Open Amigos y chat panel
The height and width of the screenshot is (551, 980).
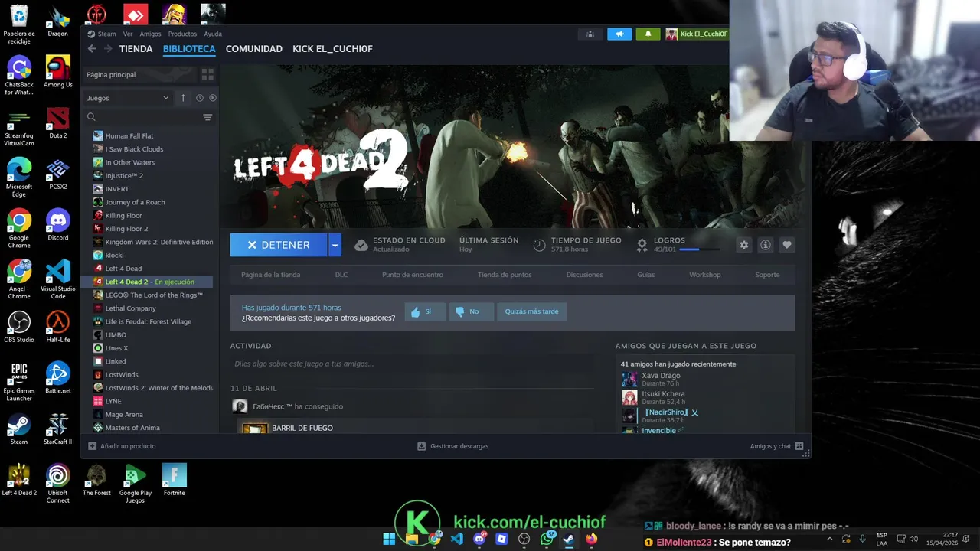pos(776,446)
